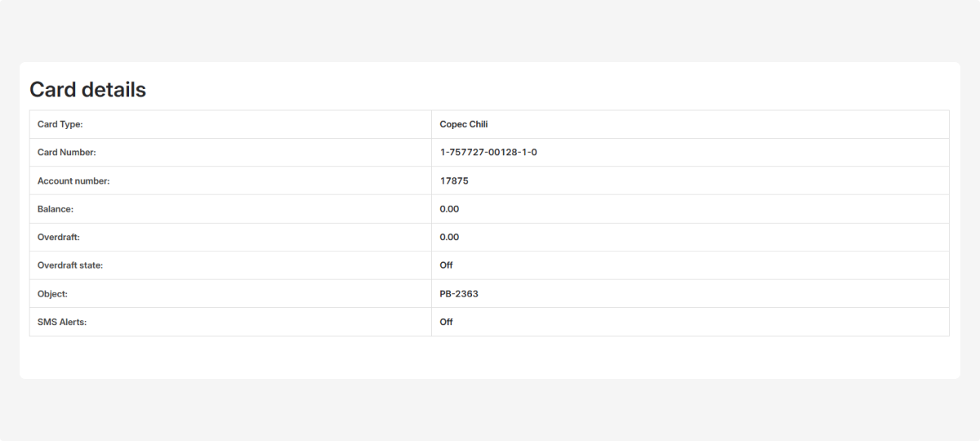Select the Copec Chili card type value

[x=463, y=124]
